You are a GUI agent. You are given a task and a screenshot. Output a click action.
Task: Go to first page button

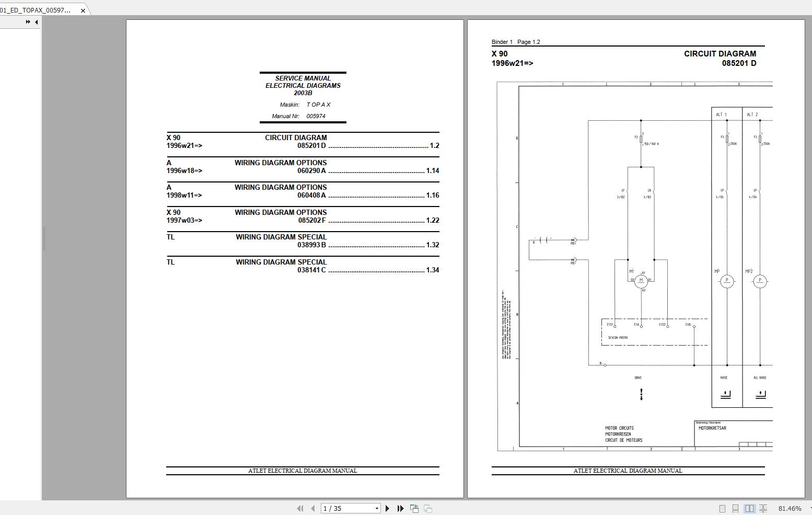pos(300,508)
